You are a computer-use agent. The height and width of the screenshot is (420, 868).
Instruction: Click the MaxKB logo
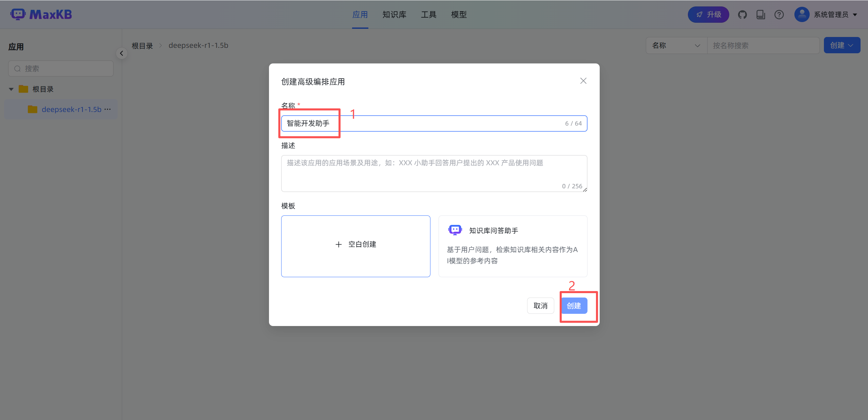pyautogui.click(x=41, y=14)
